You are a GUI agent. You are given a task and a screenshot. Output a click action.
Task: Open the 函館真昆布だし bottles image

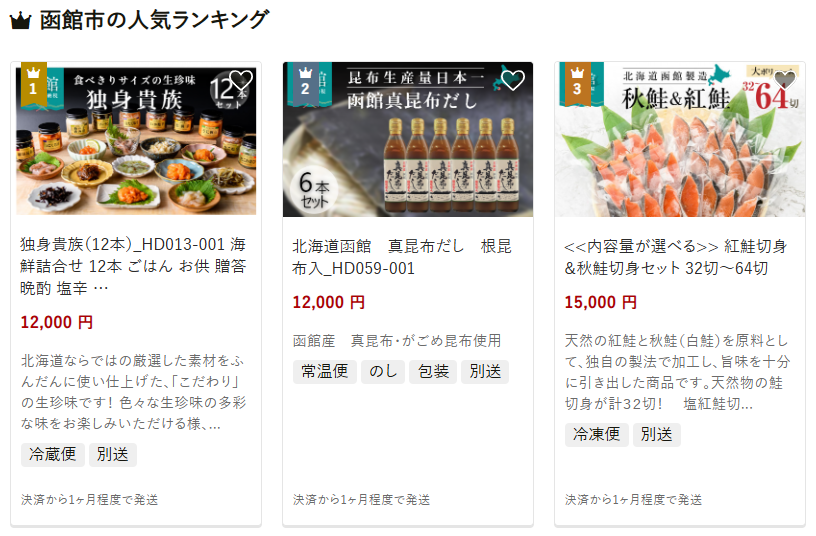point(407,139)
